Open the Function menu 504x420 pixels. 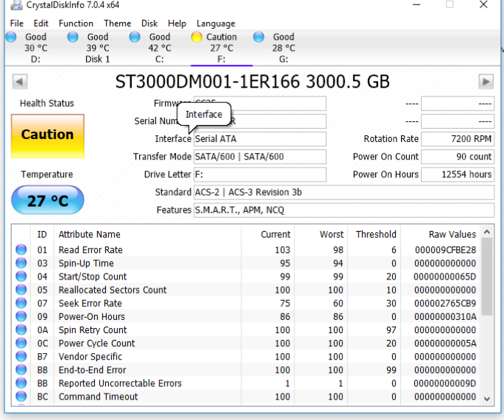tap(76, 24)
